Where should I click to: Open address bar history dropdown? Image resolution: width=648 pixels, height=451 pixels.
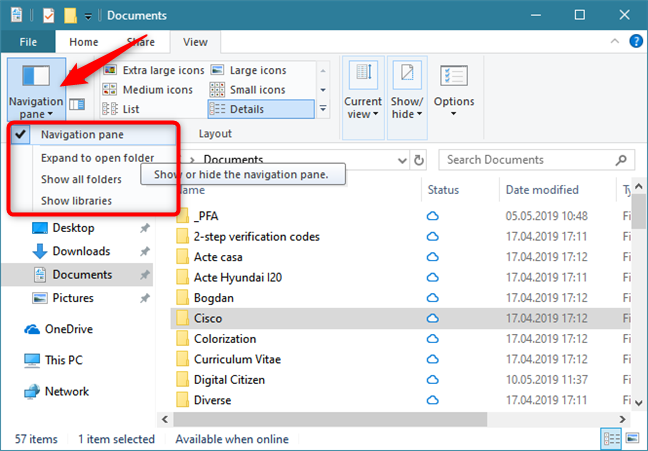pos(402,160)
